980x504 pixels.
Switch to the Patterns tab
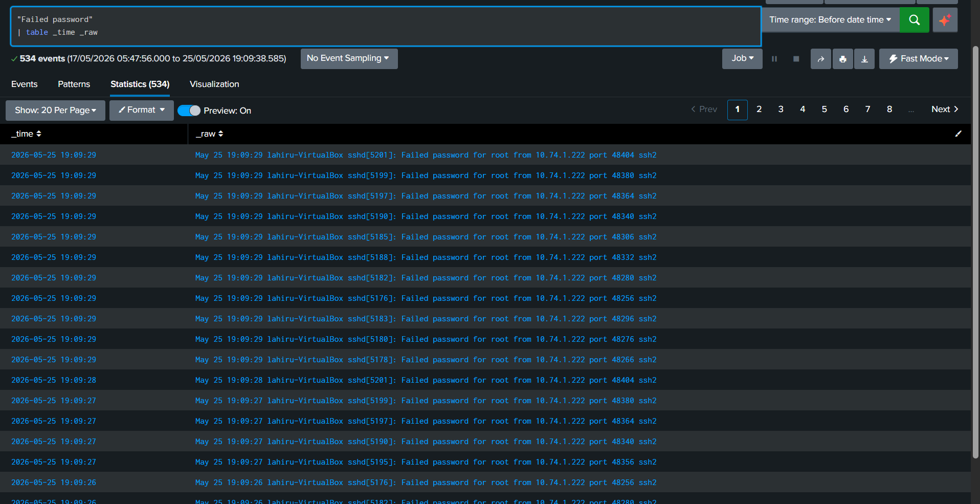tap(74, 84)
